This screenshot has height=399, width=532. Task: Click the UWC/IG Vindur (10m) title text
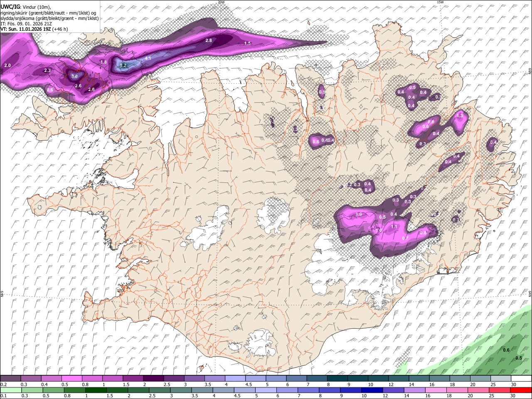tap(26, 7)
